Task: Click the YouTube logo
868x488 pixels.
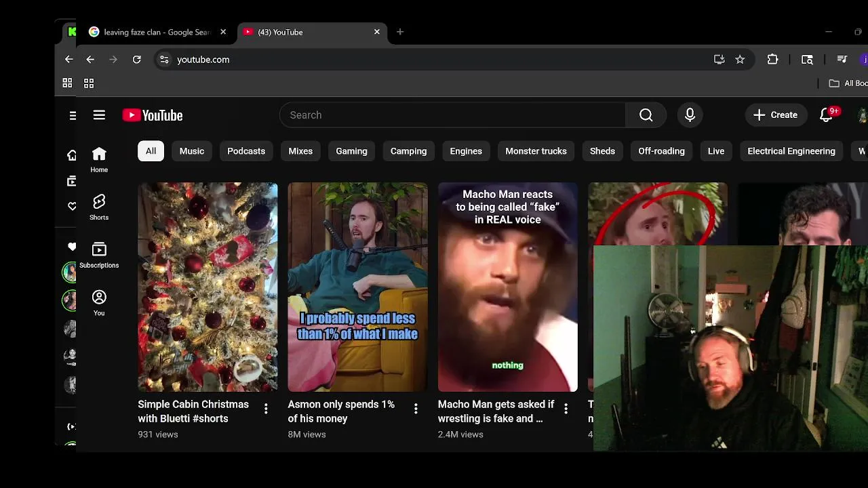Action: 153,115
